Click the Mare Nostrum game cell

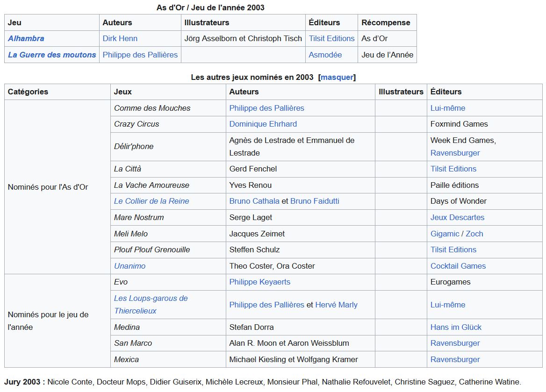[x=168, y=218]
